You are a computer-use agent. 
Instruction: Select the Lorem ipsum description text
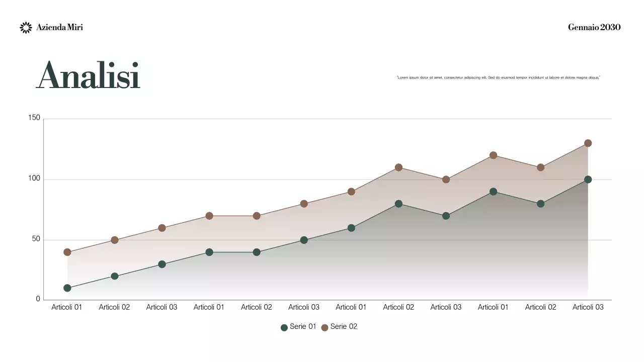pos(498,77)
